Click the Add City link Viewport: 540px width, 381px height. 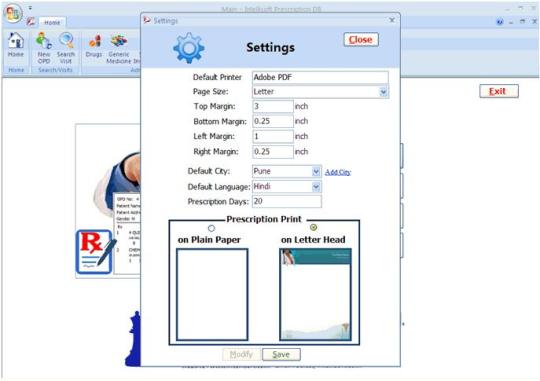pyautogui.click(x=338, y=172)
